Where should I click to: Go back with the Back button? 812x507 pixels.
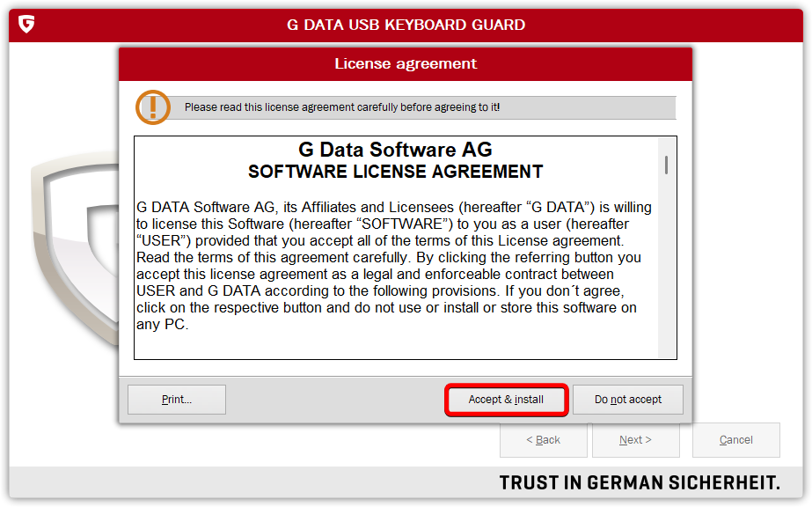pos(543,440)
